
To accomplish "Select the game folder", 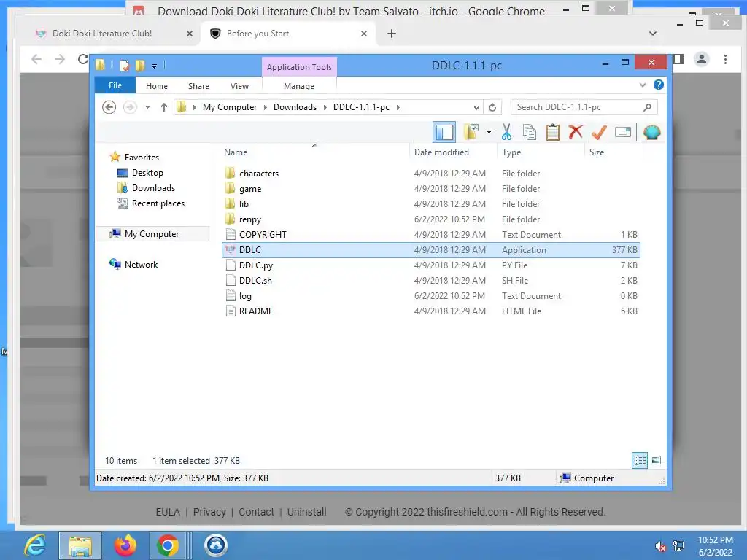I will (x=431, y=189).
